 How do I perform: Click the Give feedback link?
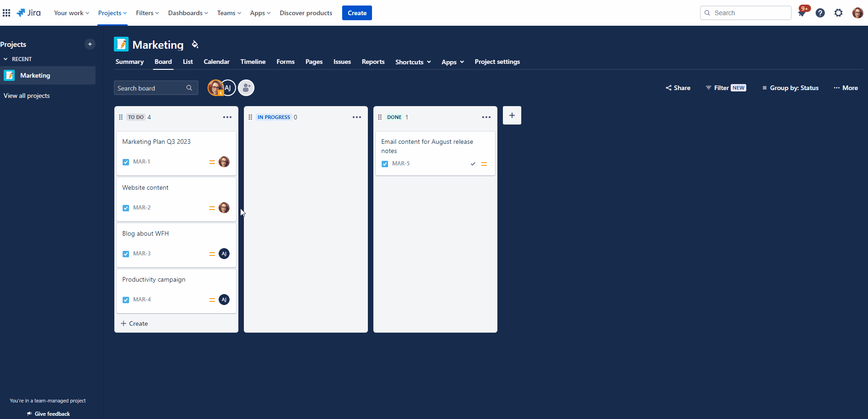[x=48, y=413]
